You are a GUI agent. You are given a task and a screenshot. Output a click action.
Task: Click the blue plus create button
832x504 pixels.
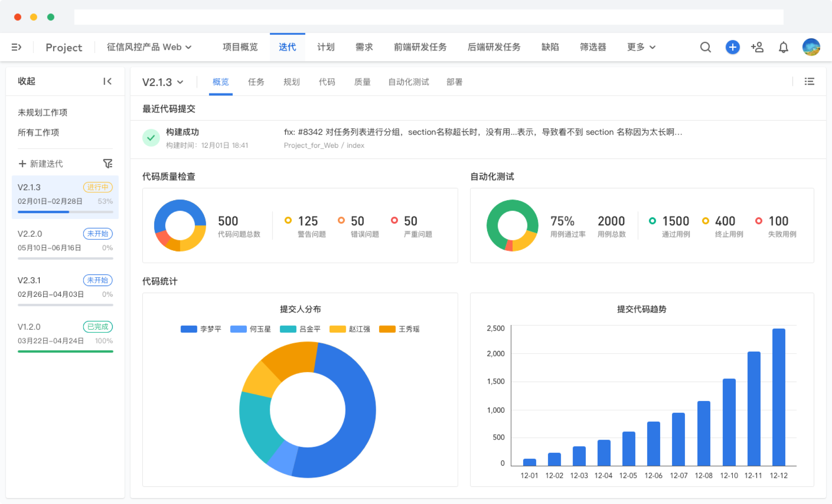732,47
